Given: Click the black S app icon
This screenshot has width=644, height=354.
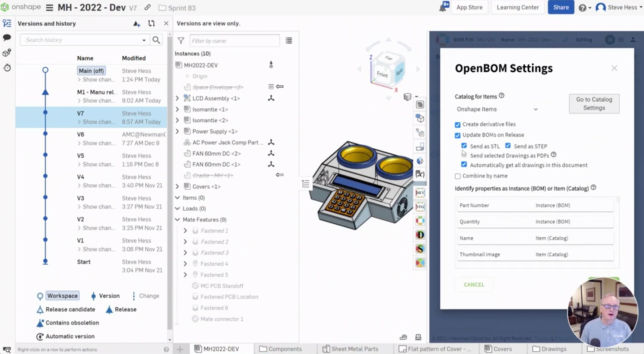Looking at the screenshot, I should click(x=420, y=249).
